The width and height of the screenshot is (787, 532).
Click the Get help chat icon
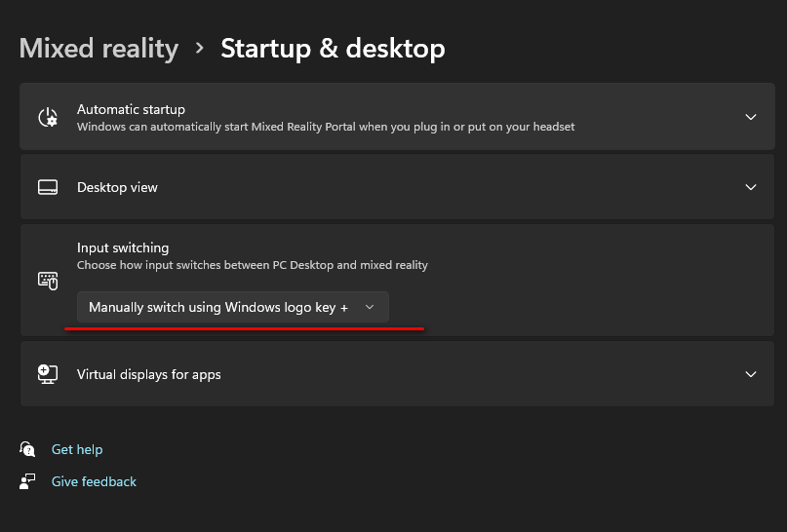coord(27,449)
